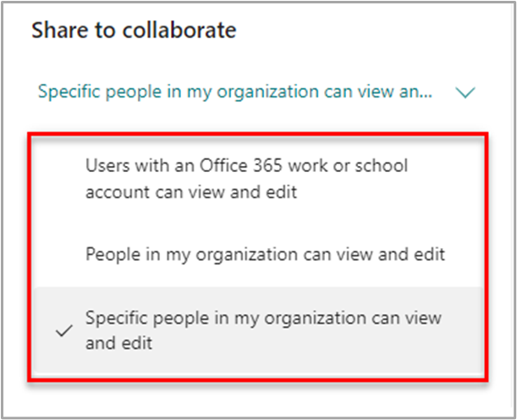The width and height of the screenshot is (517, 420).
Task: Click the Share to collaborate heading
Action: [134, 30]
